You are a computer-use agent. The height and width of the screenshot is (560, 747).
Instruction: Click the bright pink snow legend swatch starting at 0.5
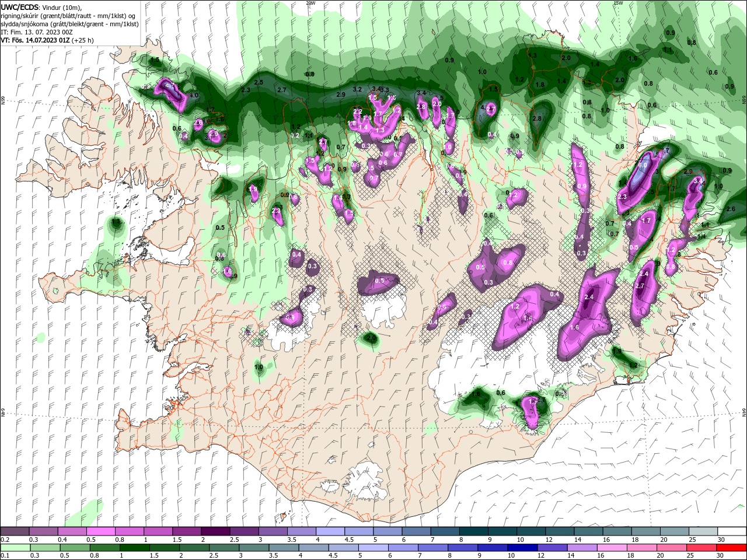[x=100, y=531]
